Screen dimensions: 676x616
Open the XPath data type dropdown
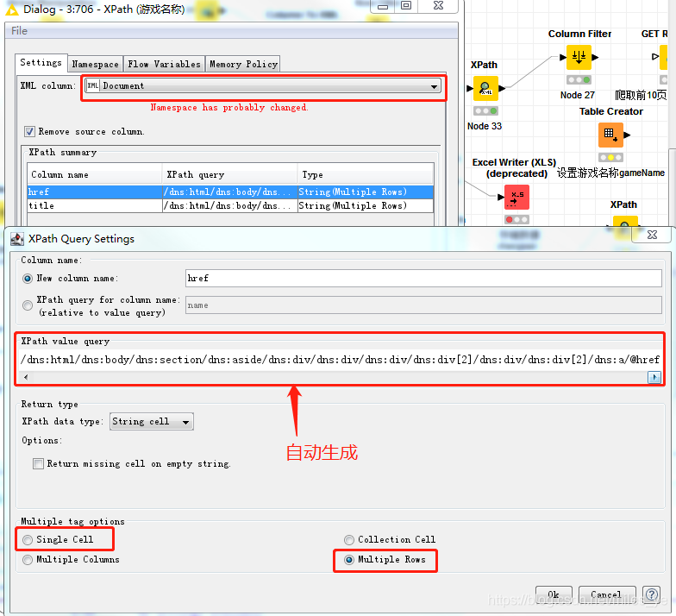[x=152, y=421]
